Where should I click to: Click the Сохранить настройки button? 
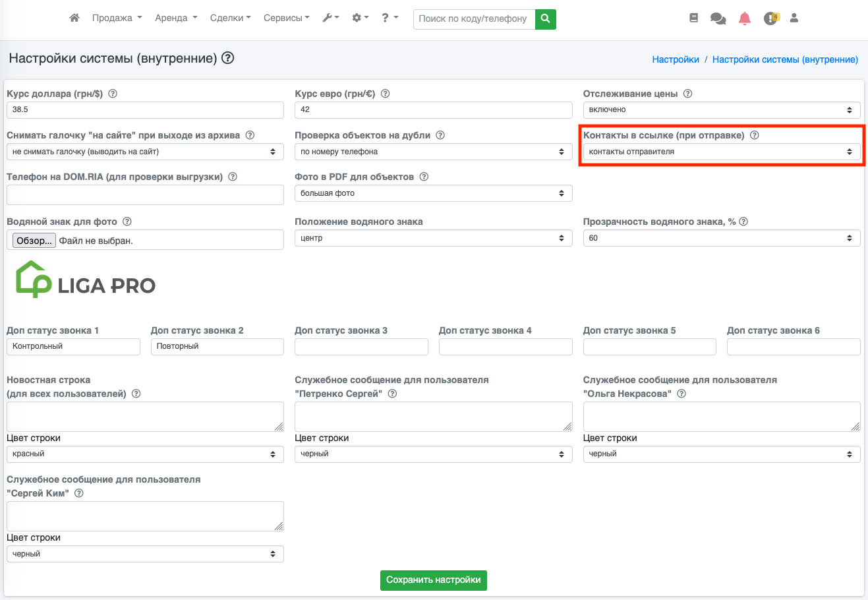[433, 580]
